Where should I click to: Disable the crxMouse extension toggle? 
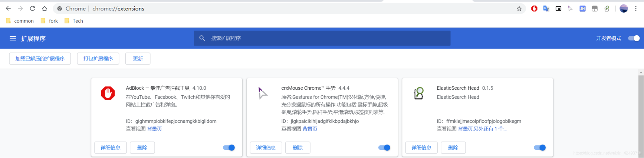[384, 148]
